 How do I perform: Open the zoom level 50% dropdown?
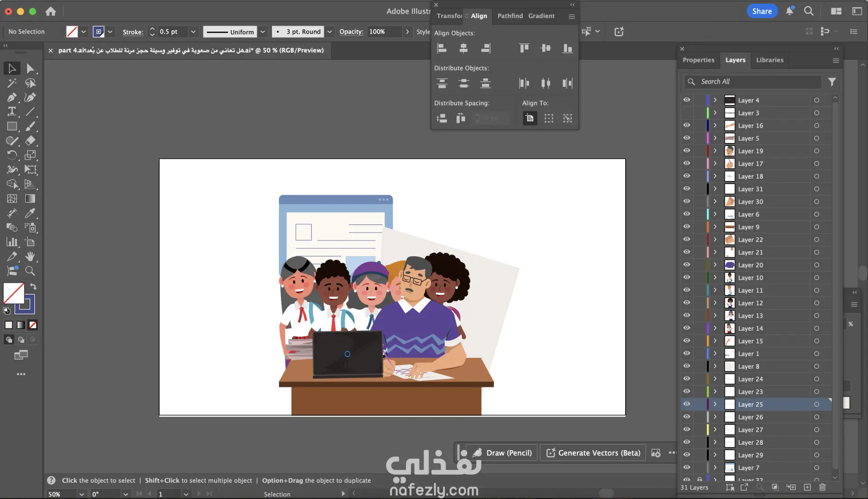(81, 494)
